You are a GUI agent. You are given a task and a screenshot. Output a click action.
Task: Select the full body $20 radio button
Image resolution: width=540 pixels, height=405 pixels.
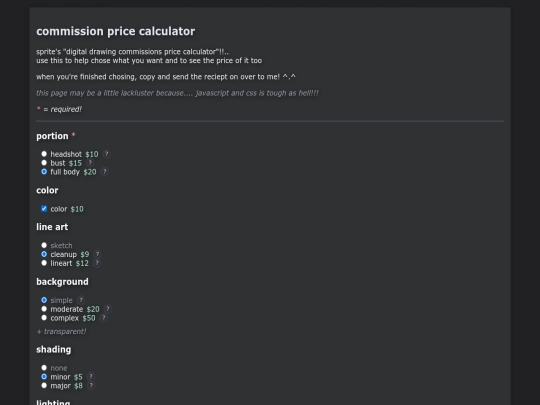(x=44, y=172)
